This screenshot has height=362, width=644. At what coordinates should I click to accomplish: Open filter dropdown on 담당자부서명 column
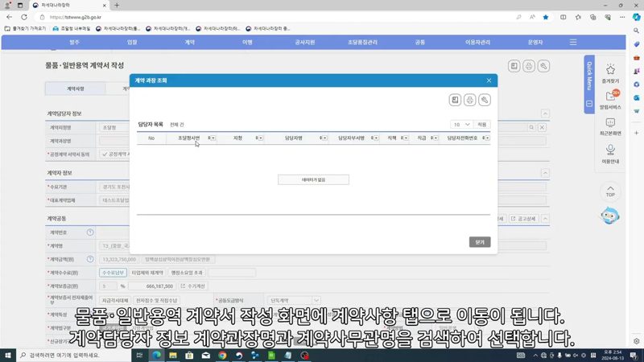coord(376,138)
